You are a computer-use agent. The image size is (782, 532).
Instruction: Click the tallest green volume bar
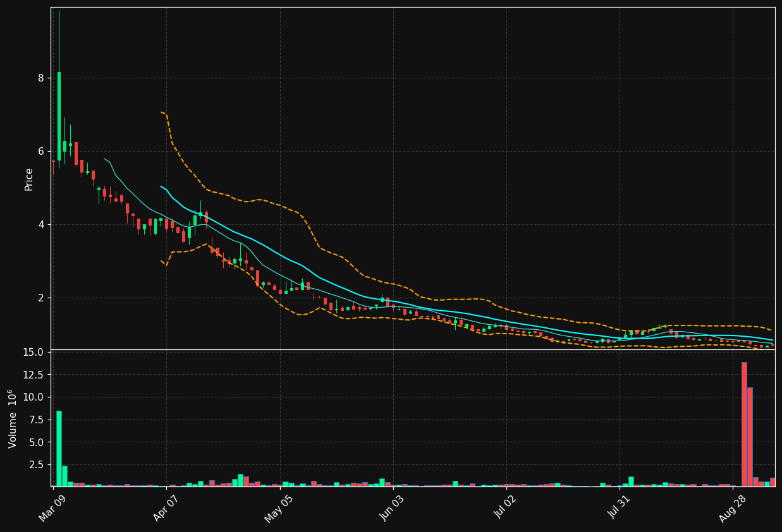tap(59, 449)
